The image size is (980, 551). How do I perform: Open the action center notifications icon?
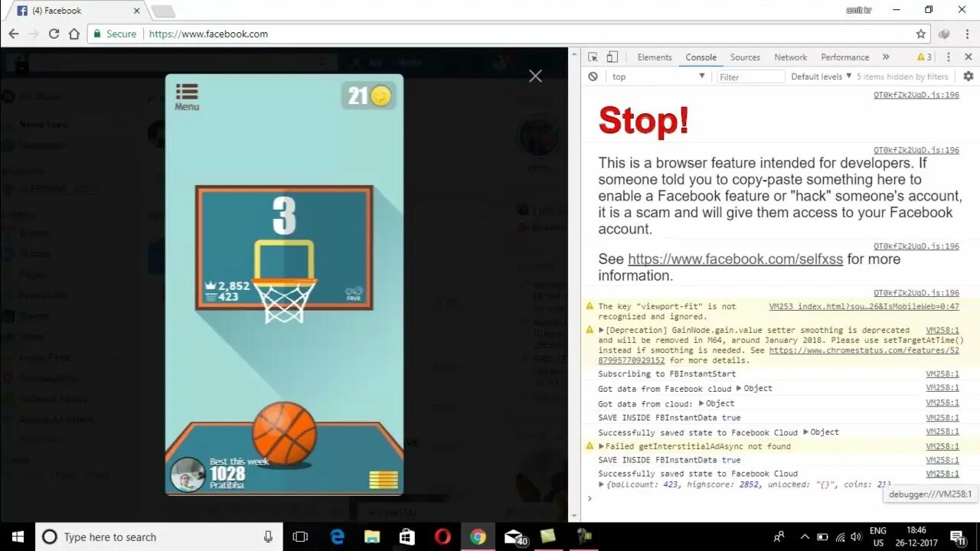tap(958, 537)
